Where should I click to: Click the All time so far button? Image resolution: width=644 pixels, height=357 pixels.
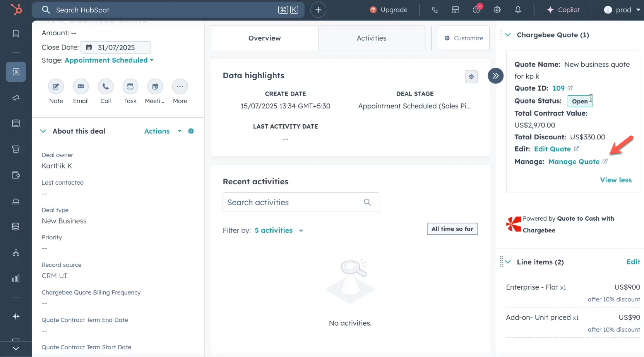pyautogui.click(x=452, y=229)
